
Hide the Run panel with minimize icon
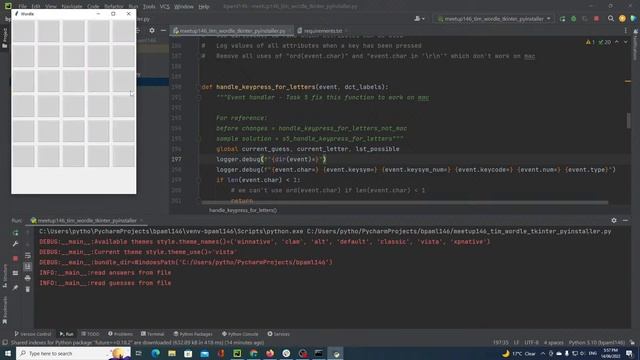click(625, 220)
